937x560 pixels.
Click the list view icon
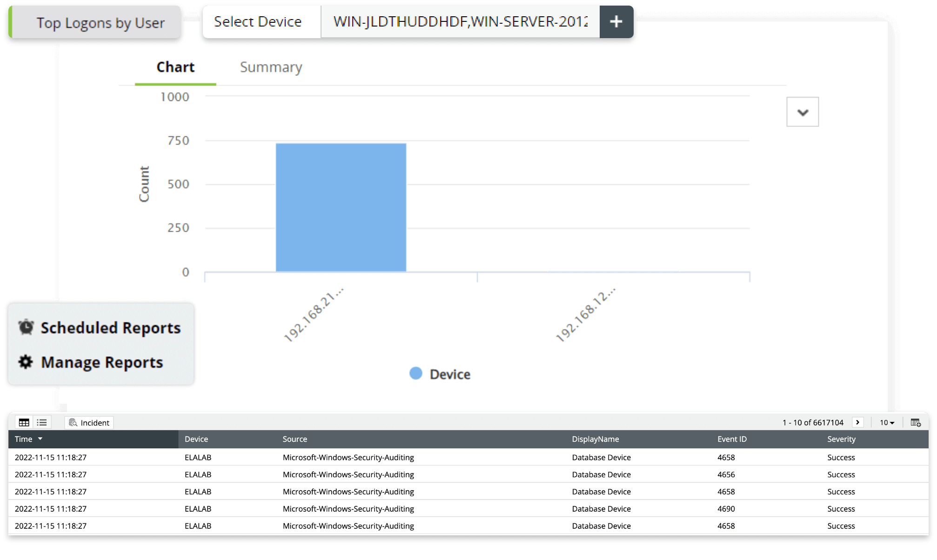(x=41, y=422)
